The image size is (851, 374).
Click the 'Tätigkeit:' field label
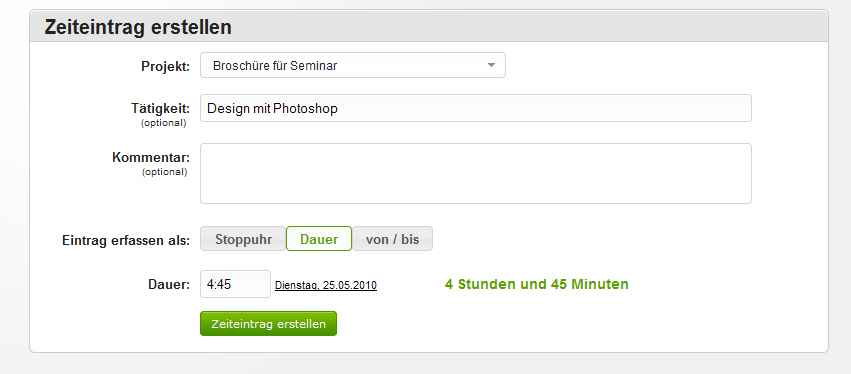click(160, 108)
